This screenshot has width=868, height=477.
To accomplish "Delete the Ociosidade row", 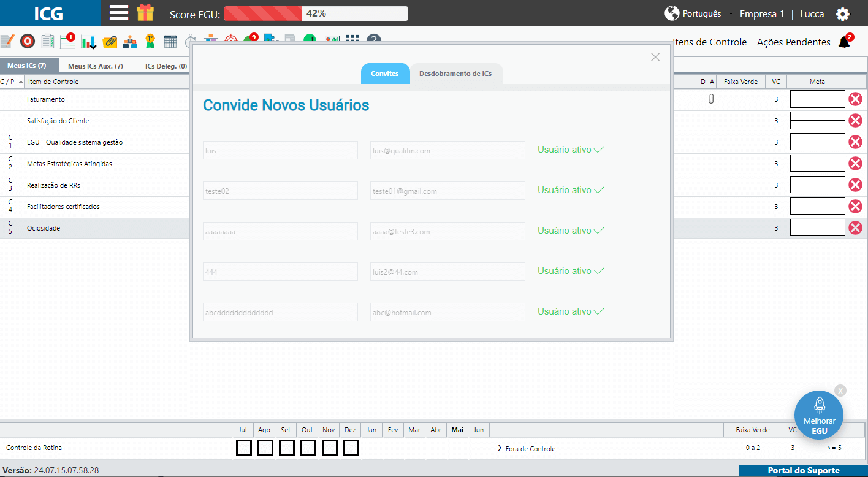I will pyautogui.click(x=855, y=227).
